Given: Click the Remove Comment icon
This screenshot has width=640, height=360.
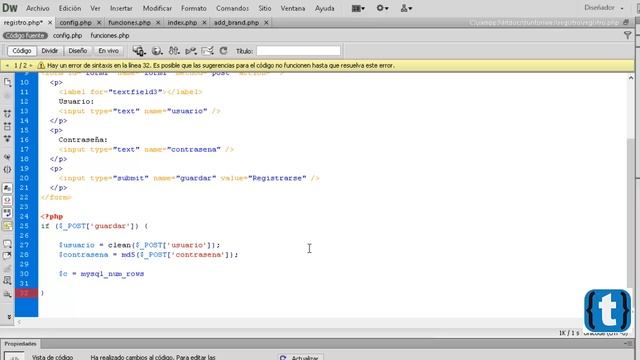Looking at the screenshot, I should [x=7, y=256].
